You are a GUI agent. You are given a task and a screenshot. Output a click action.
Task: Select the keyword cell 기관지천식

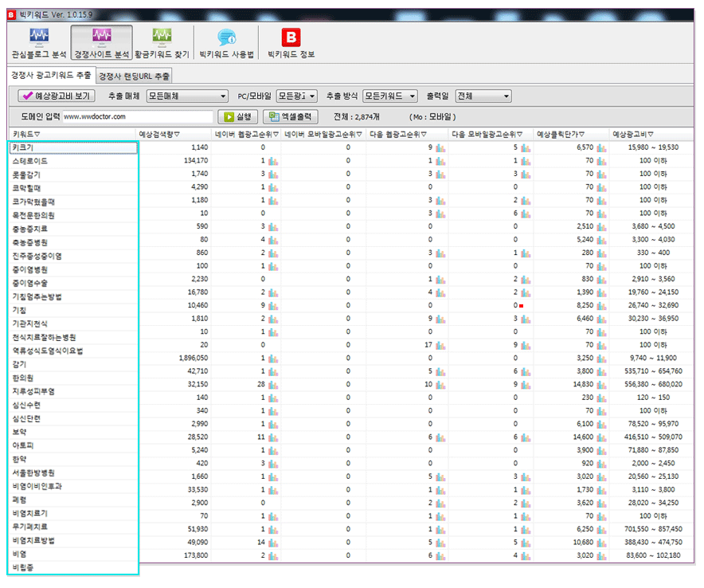coord(73,323)
